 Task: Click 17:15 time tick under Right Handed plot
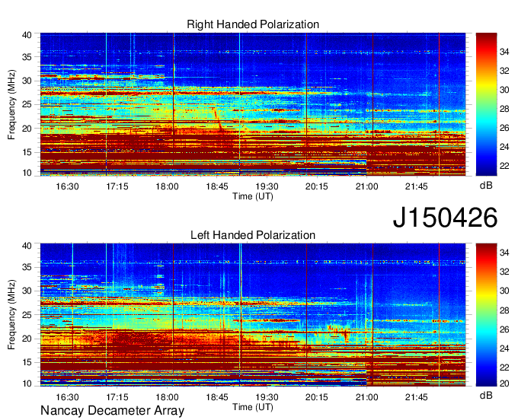(117, 186)
